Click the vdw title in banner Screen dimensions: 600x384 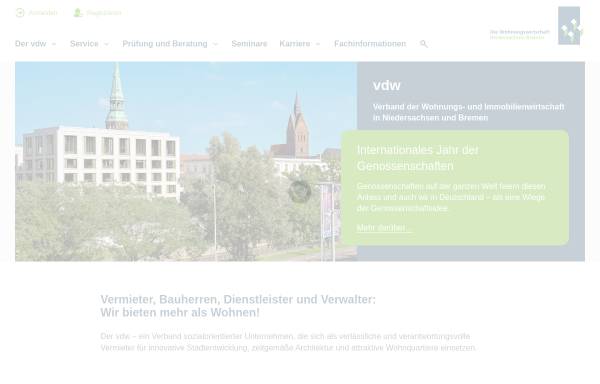pyautogui.click(x=387, y=85)
